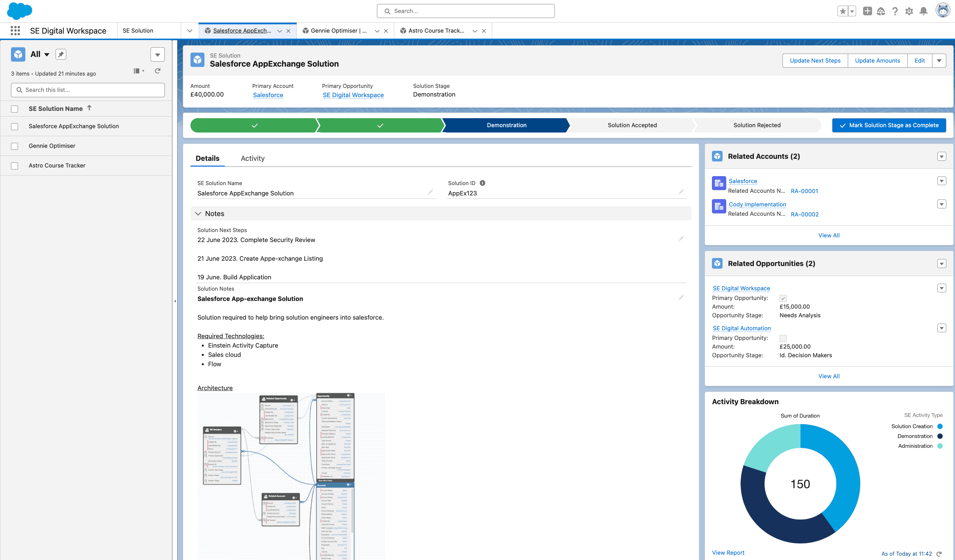955x560 pixels.
Task: Check the Gennie Optimiser row
Action: click(14, 146)
